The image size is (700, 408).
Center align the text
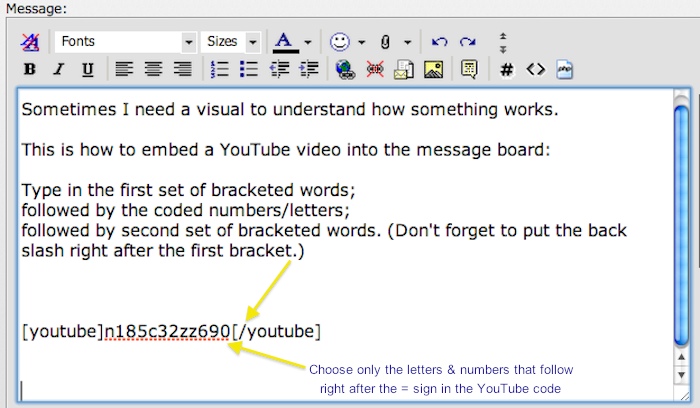pyautogui.click(x=153, y=69)
